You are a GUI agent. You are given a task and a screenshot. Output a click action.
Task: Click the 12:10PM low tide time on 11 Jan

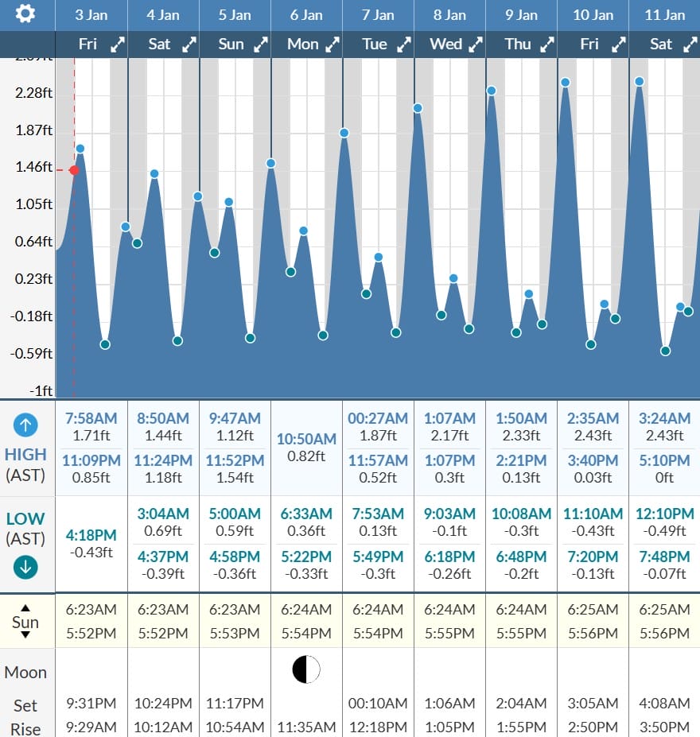click(x=665, y=514)
